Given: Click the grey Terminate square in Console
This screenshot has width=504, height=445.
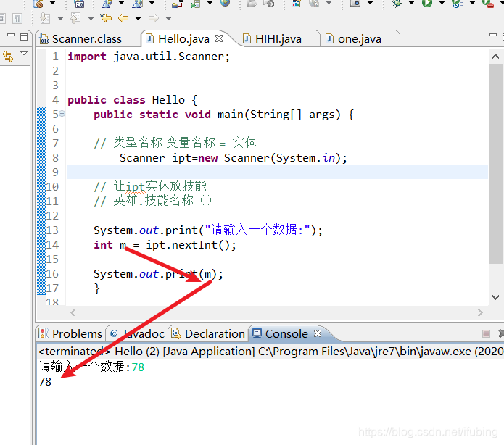Looking at the screenshot, I should pos(486,334).
